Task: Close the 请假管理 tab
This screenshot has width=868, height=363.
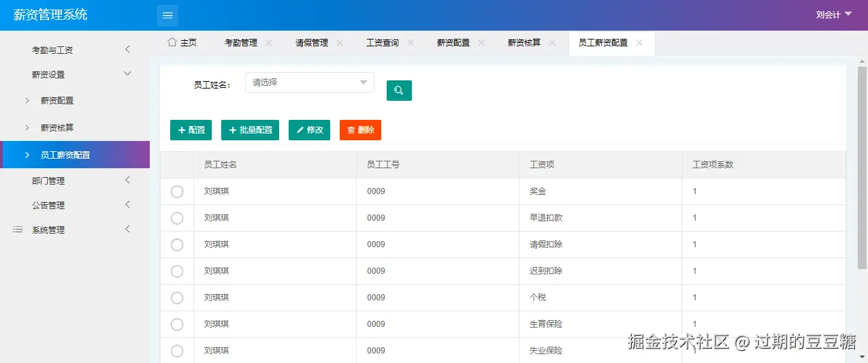Action: pos(340,42)
